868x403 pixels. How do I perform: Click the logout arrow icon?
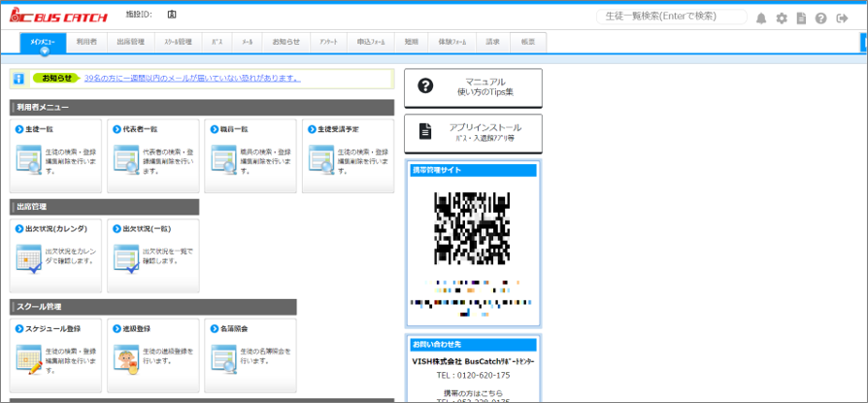tap(842, 18)
